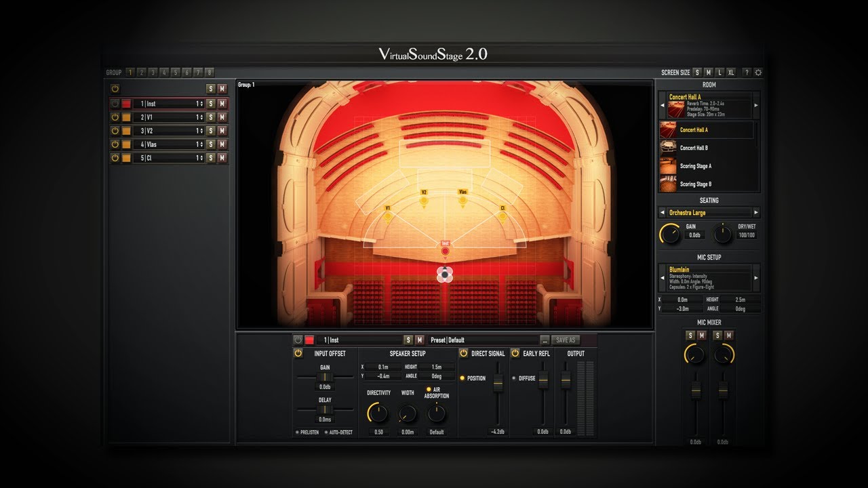Toggle power for the 5|Cl track
868x488 pixels.
coord(115,158)
